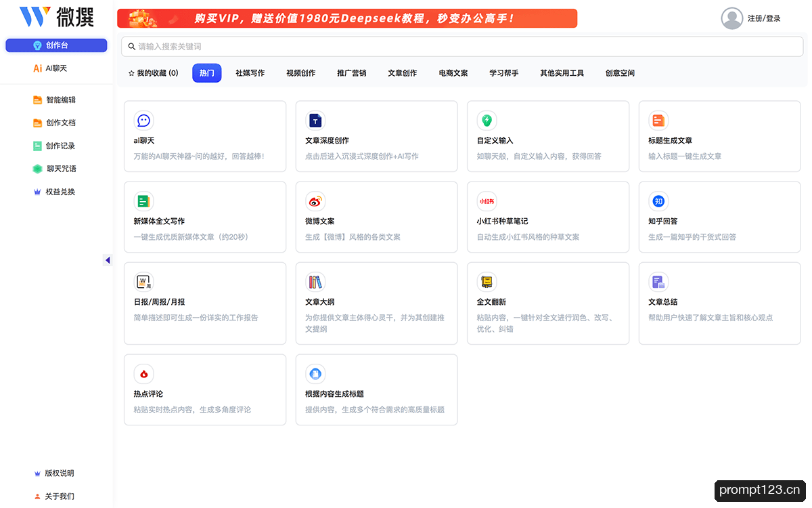The height and width of the screenshot is (508, 812).
Task: Switch to the 电商文案 tab
Action: click(453, 73)
